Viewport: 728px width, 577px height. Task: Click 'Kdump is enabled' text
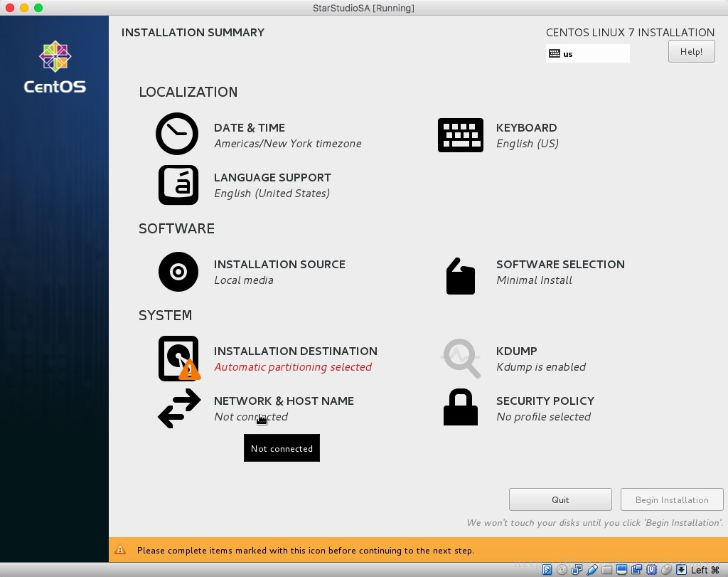tap(541, 367)
